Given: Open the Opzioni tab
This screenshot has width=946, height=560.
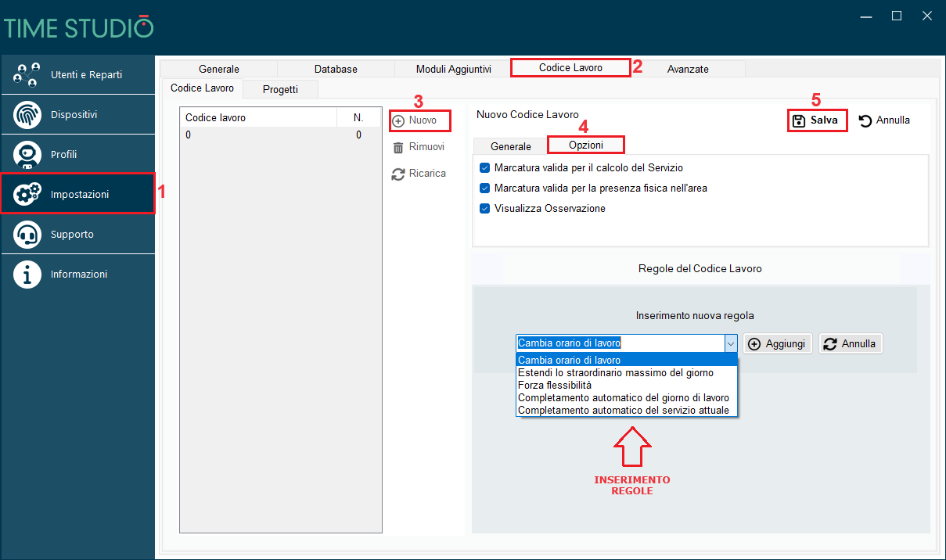Looking at the screenshot, I should pyautogui.click(x=586, y=145).
